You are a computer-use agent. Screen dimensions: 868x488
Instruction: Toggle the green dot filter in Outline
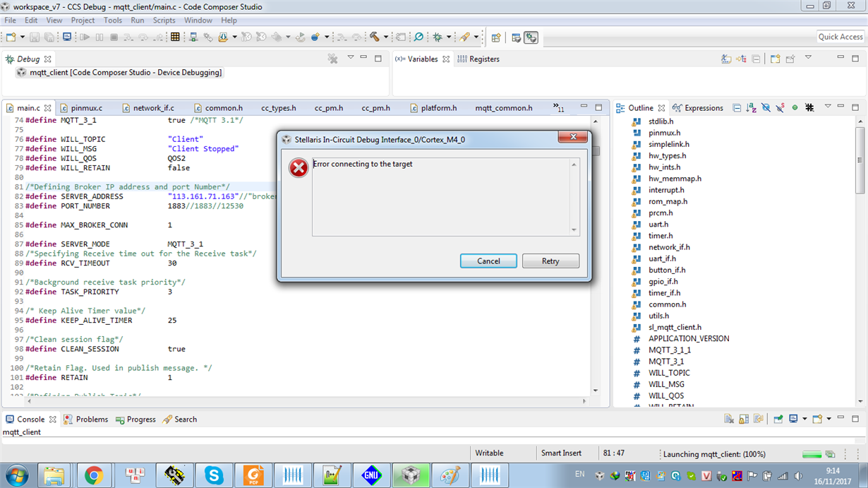tap(795, 108)
